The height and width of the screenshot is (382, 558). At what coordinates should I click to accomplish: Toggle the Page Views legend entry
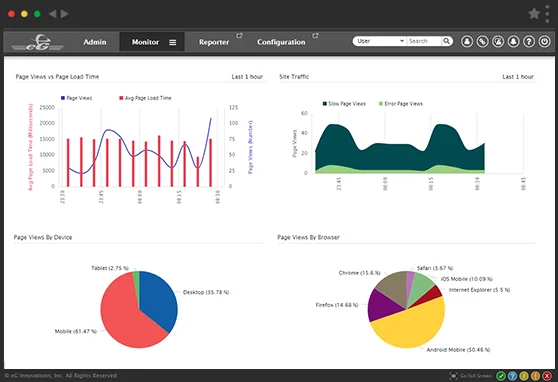click(x=77, y=98)
